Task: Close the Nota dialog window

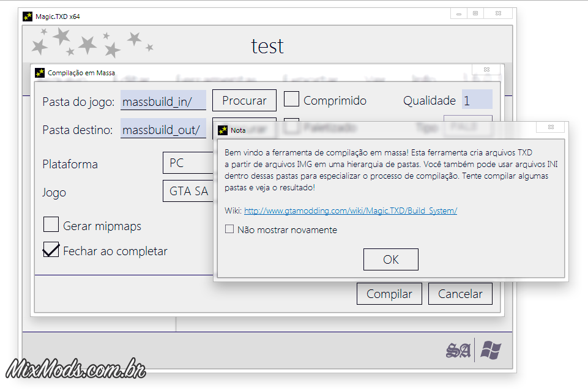Action: 551,127
